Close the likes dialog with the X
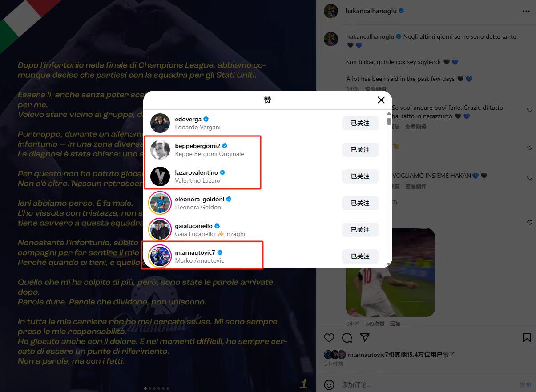 381,100
